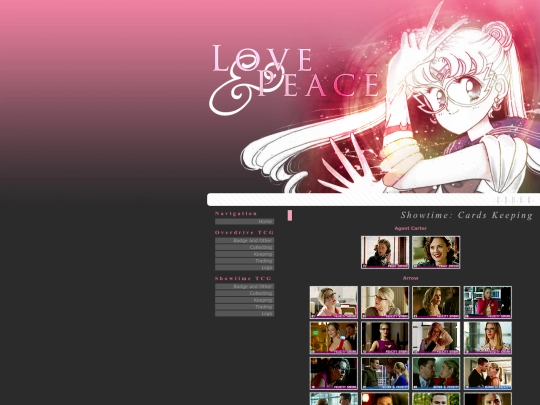This screenshot has height=405, width=540.
Task: Visit Showtime TCG Trading page
Action: (x=245, y=307)
